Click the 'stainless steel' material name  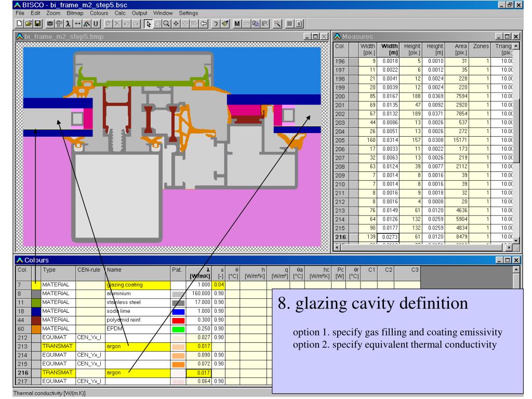click(124, 302)
